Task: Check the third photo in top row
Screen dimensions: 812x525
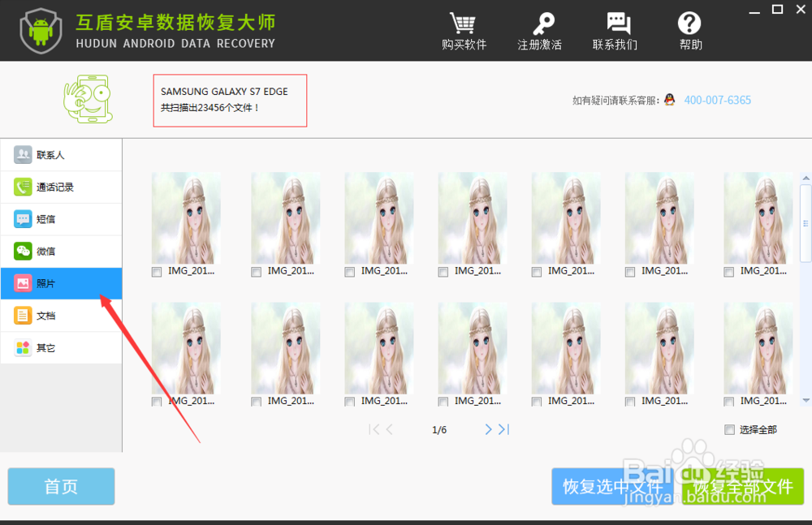Action: [x=349, y=272]
